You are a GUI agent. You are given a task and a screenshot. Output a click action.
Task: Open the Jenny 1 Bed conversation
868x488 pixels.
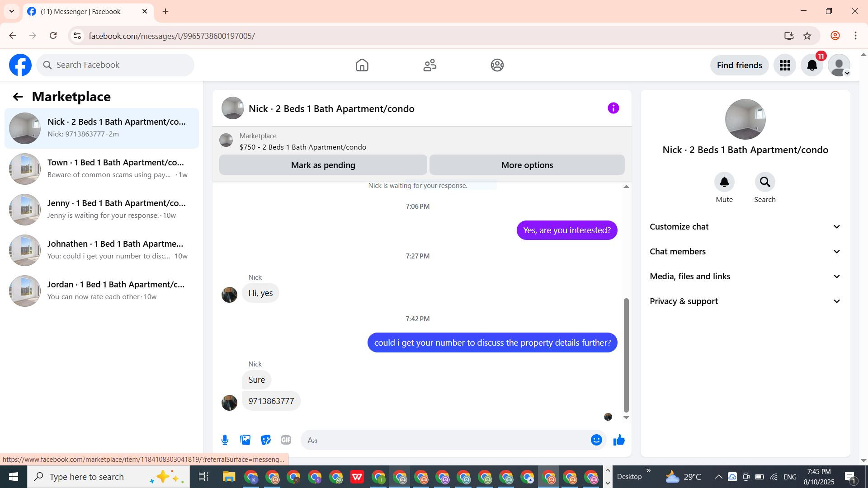pyautogui.click(x=102, y=209)
